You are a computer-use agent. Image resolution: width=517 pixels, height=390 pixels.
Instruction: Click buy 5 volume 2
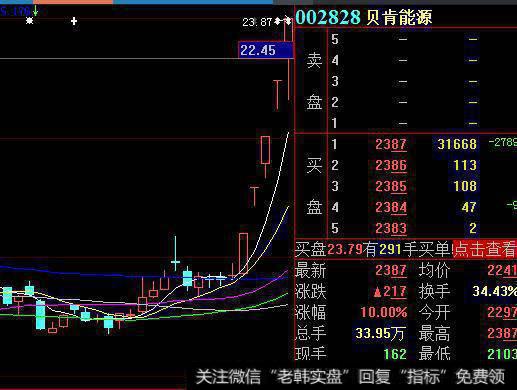click(473, 228)
